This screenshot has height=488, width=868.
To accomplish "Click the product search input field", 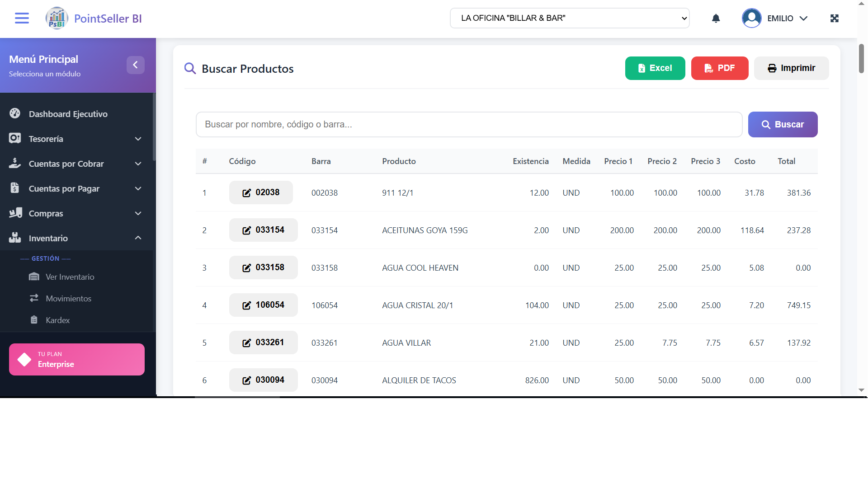I will click(x=469, y=125).
